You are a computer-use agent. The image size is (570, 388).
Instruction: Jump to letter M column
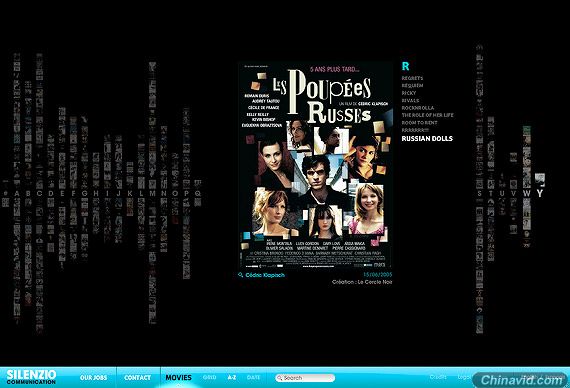pyautogui.click(x=152, y=194)
